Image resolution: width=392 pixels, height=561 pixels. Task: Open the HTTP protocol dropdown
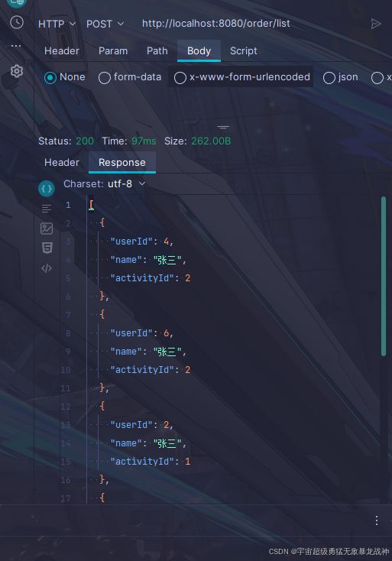[57, 24]
